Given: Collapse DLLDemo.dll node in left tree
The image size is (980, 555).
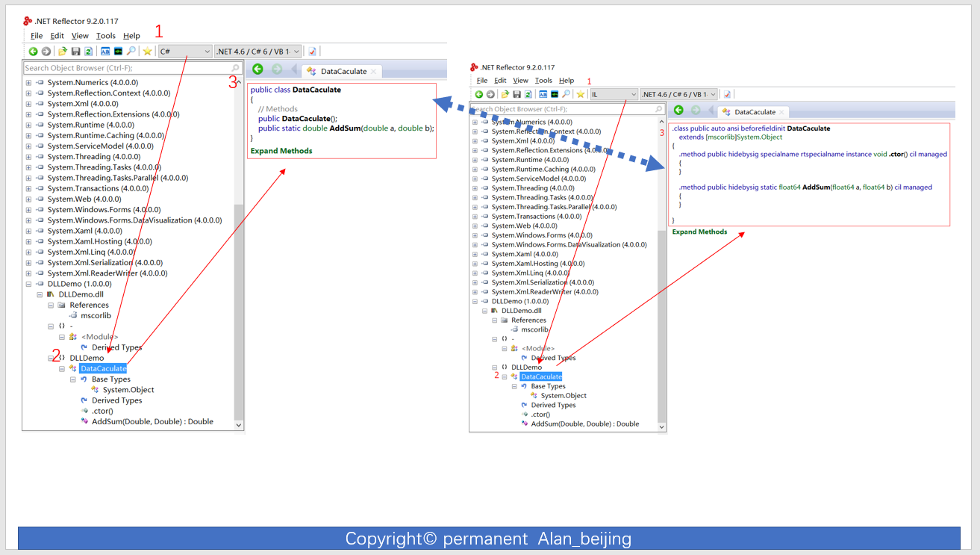Looking at the screenshot, I should (40, 294).
